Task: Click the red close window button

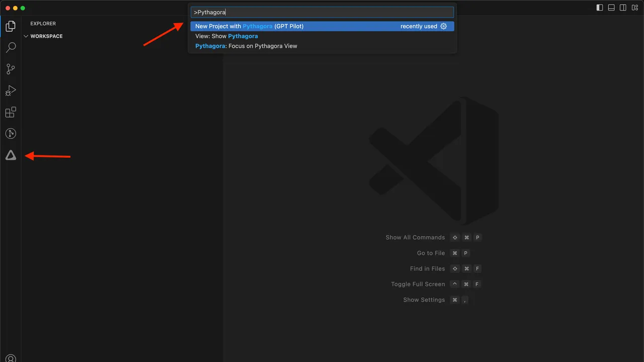Action: [x=8, y=8]
